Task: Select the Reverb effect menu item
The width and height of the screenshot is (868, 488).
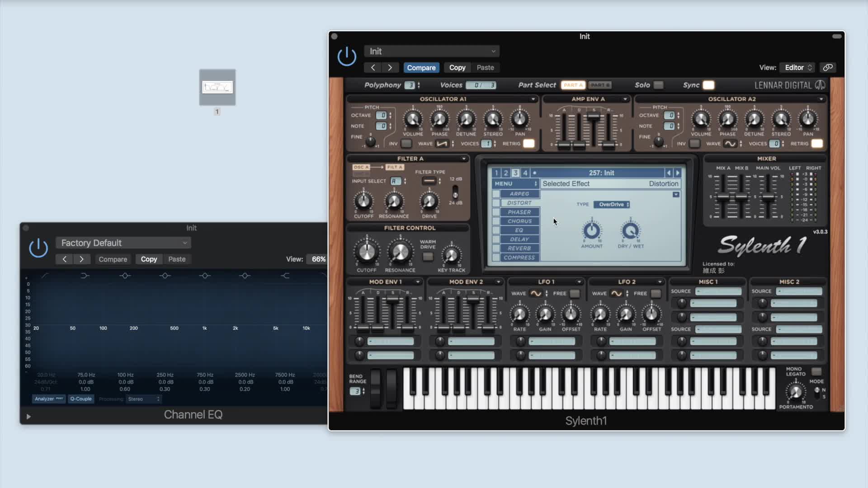Action: click(519, 248)
